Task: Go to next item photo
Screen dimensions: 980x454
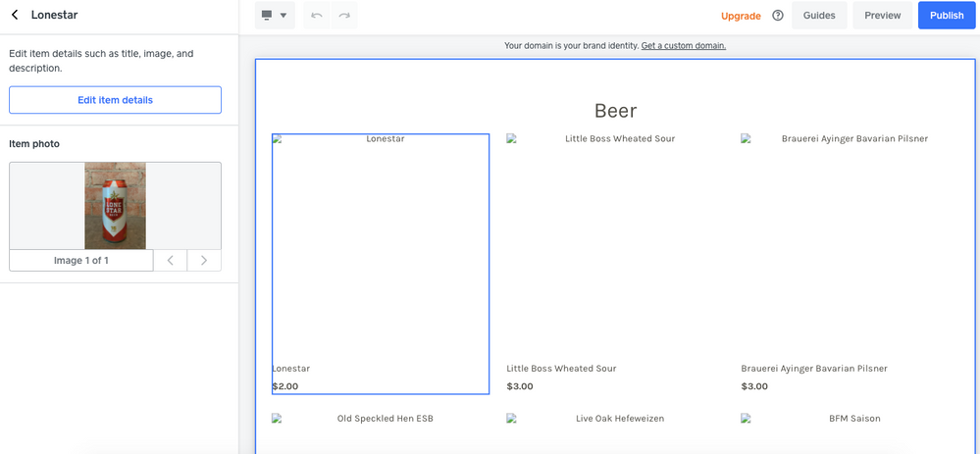Action: click(204, 261)
